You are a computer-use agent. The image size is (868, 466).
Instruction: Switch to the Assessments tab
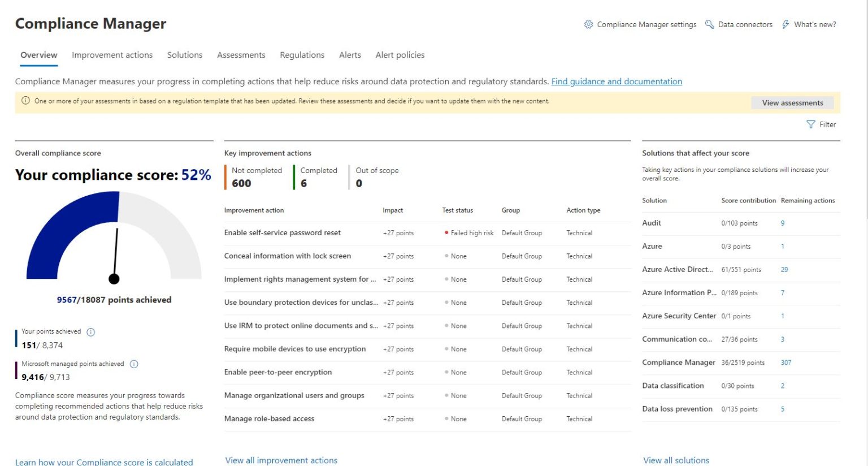tap(241, 55)
